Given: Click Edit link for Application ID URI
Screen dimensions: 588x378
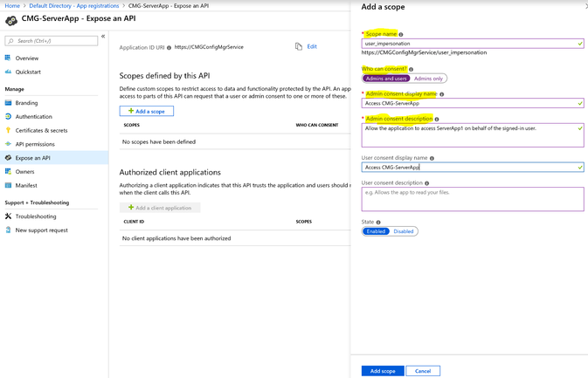Looking at the screenshot, I should pos(312,46).
